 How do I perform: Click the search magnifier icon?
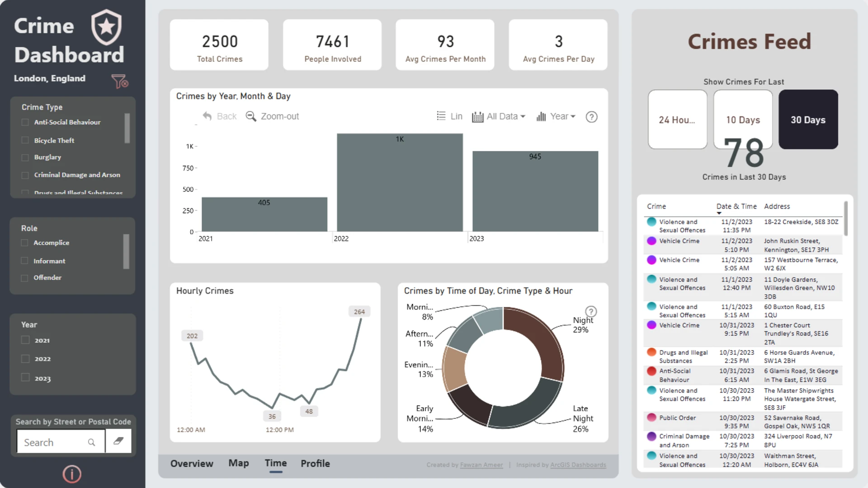91,442
